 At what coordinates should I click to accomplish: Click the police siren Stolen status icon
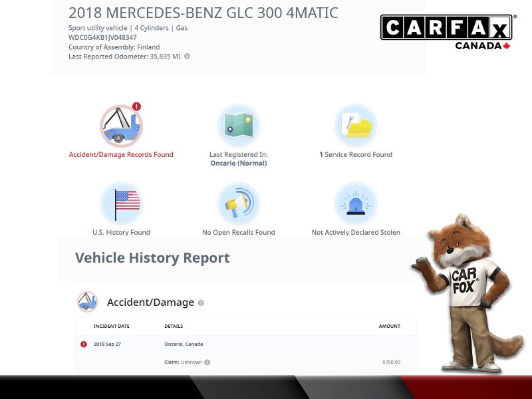click(x=355, y=203)
